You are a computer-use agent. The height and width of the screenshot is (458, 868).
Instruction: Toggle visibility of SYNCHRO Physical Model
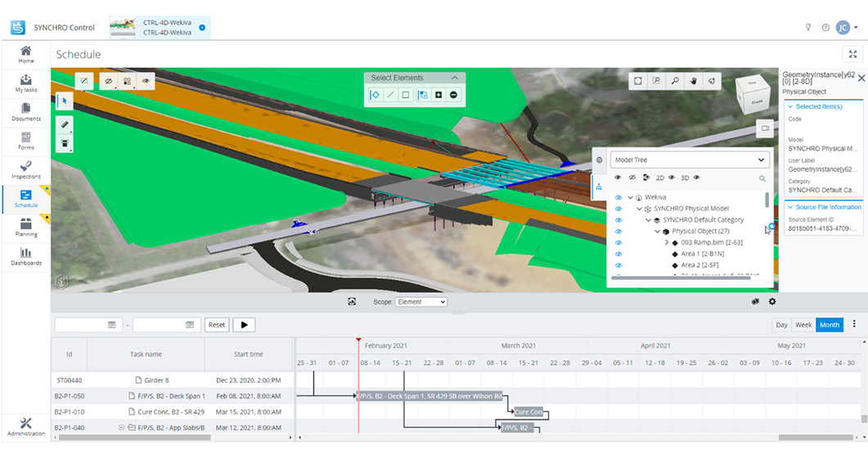[x=618, y=209]
